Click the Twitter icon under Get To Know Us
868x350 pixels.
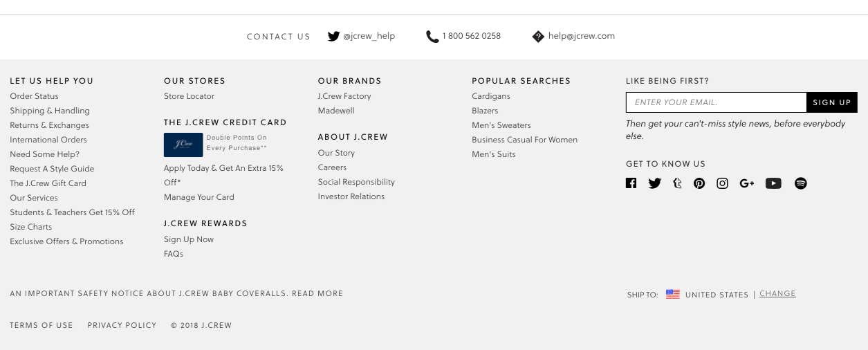(x=654, y=183)
